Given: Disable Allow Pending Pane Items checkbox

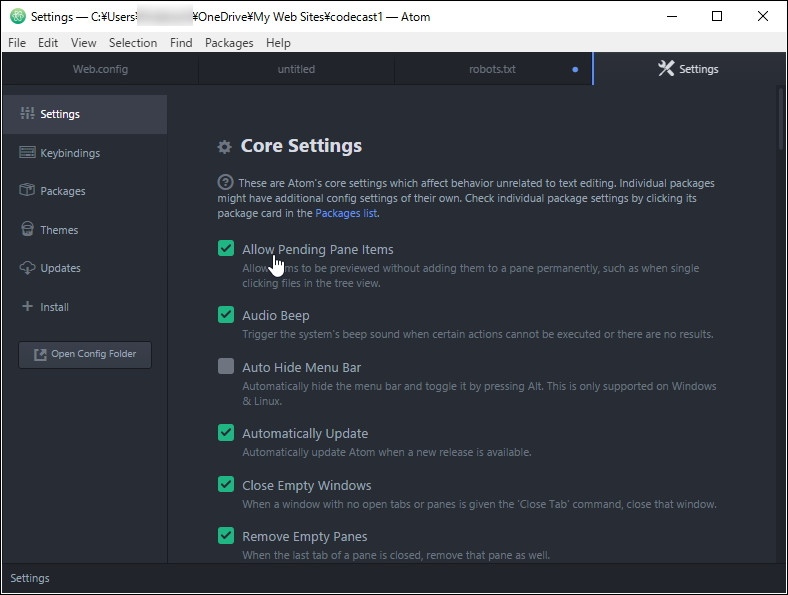Looking at the screenshot, I should (226, 249).
